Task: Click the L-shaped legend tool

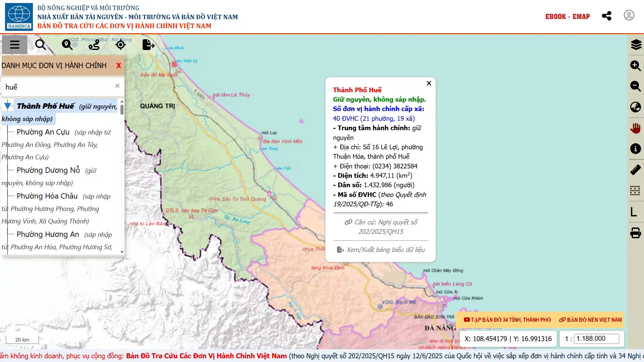Action: coord(634,212)
